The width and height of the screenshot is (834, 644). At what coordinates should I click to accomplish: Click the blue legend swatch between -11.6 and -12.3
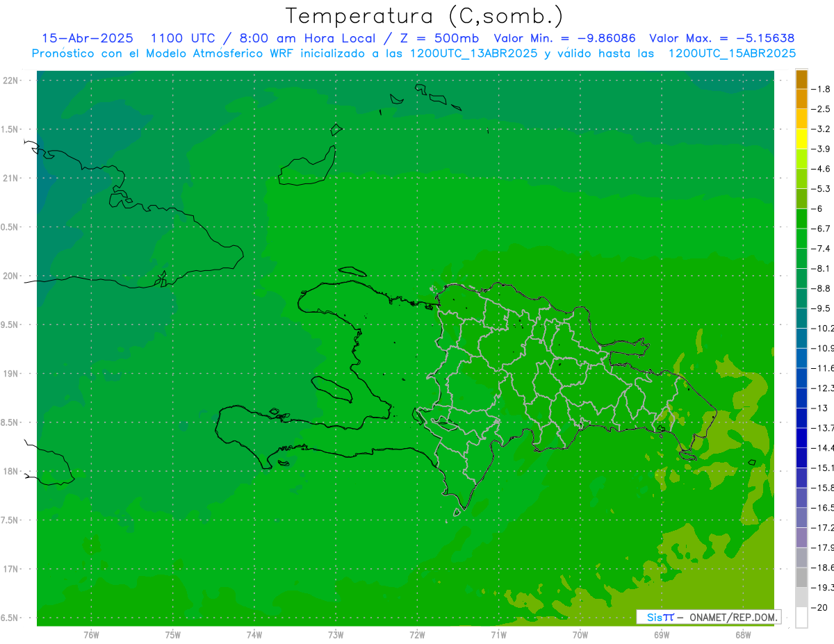tap(801, 378)
